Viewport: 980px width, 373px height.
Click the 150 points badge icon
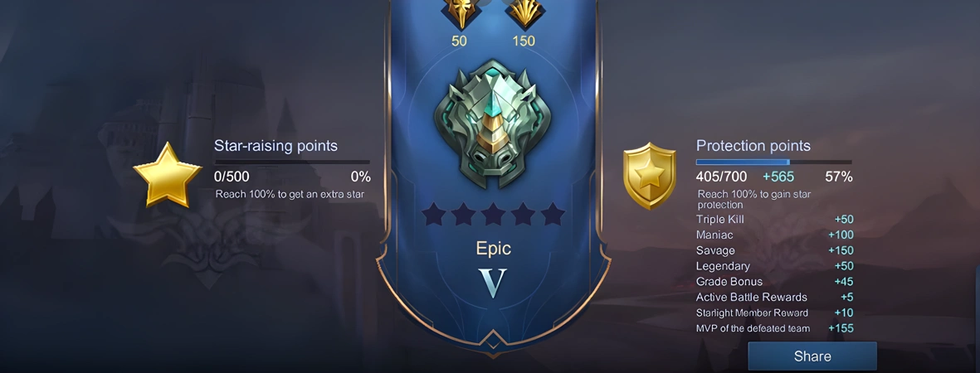point(524,13)
